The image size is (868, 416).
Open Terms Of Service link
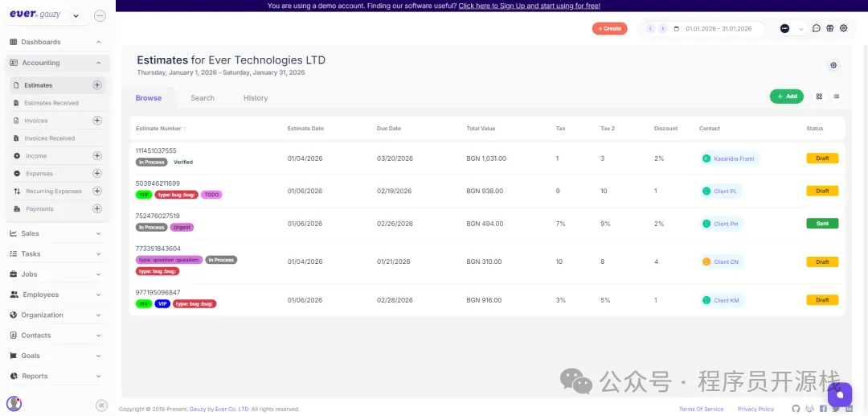point(701,410)
